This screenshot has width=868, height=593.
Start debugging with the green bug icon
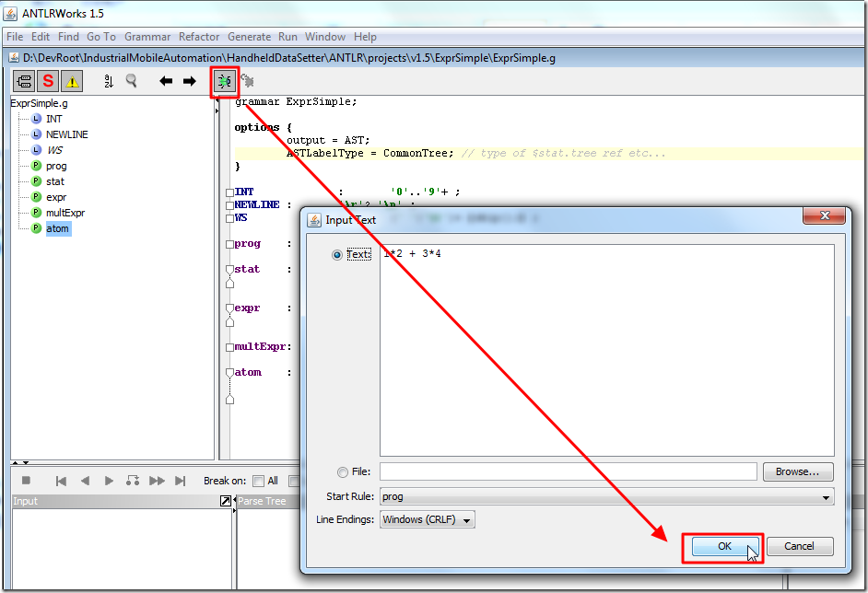pyautogui.click(x=224, y=82)
